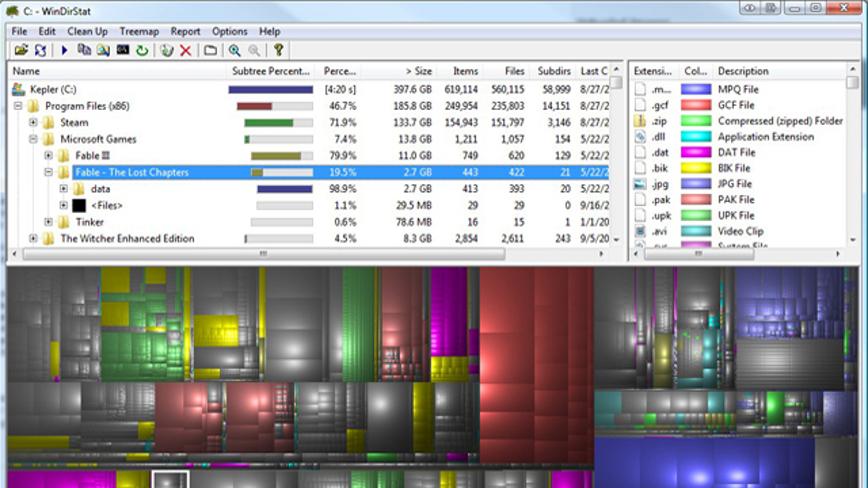Viewport: 868px width, 488px height.
Task: Collapse the Program Files (x86) node
Action: click(x=18, y=106)
